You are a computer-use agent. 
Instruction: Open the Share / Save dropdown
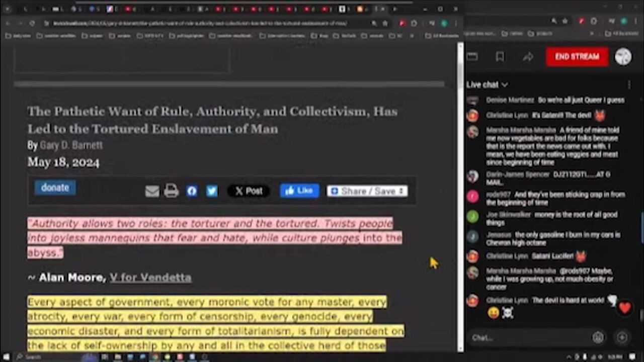[x=367, y=191]
